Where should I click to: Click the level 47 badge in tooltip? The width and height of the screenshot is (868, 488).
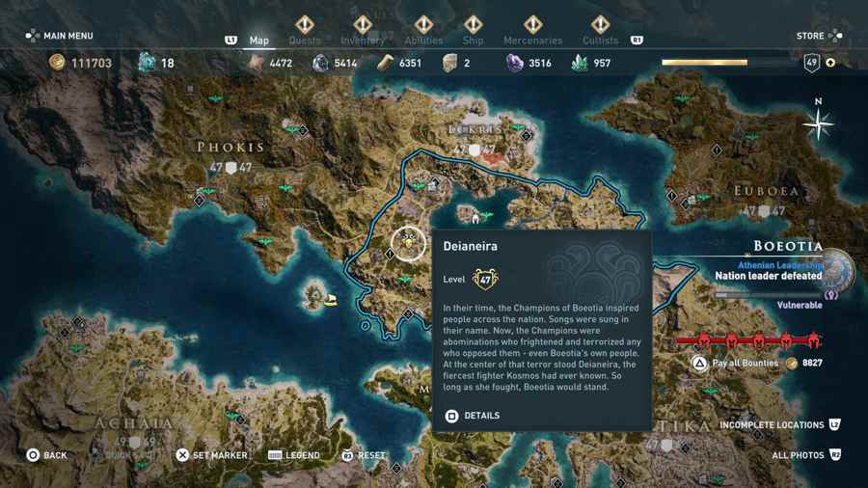point(485,279)
